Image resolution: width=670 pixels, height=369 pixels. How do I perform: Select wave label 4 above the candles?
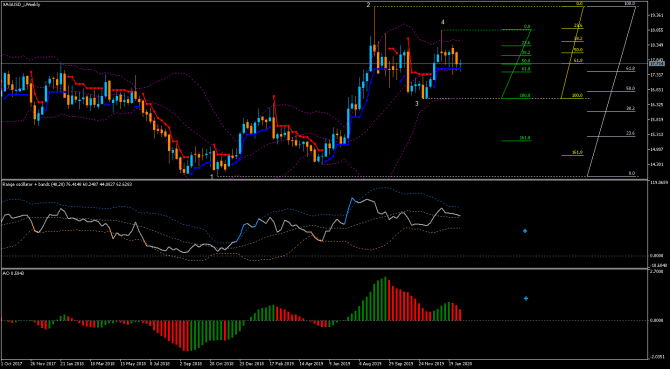(443, 22)
